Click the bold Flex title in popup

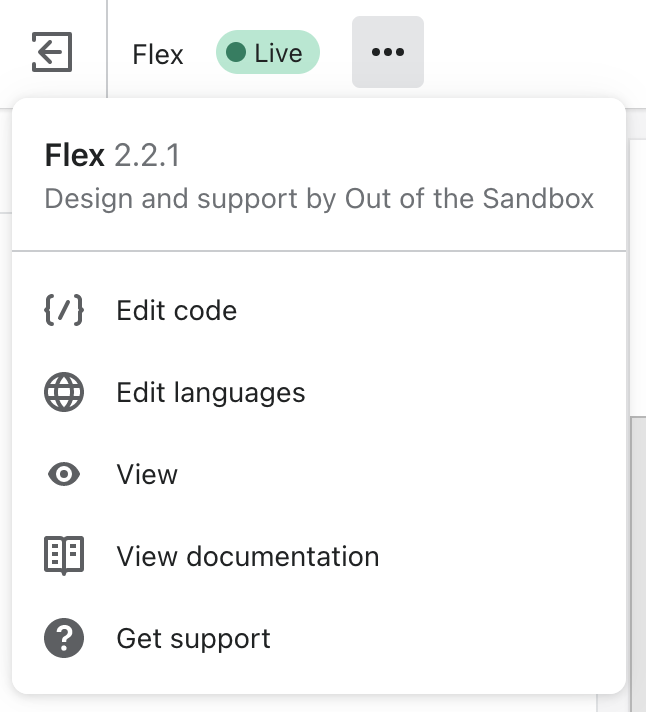[x=75, y=155]
